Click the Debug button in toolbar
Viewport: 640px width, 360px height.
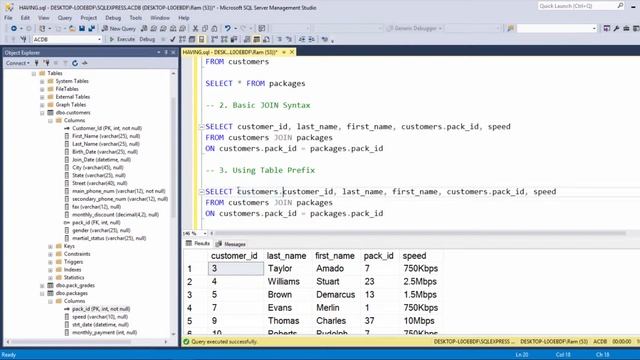tap(147, 39)
